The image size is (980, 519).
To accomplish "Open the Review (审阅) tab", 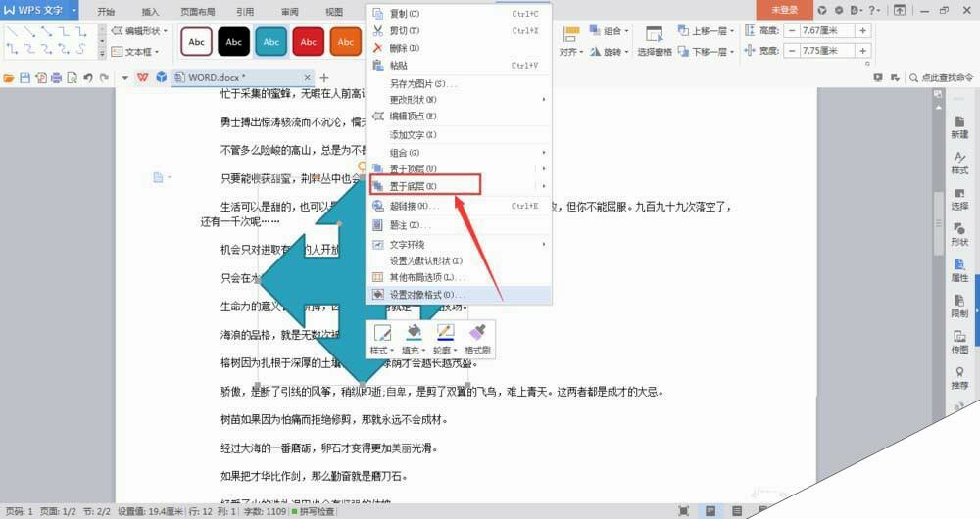I will [289, 11].
